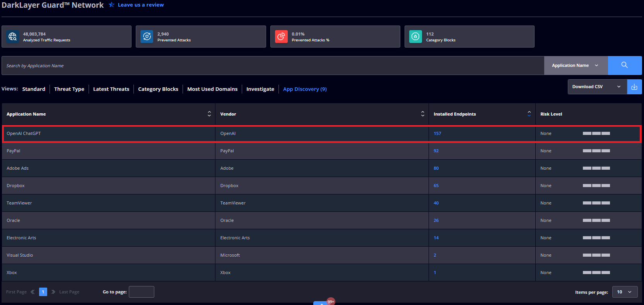Viewport: 644px width, 305px height.
Task: Select the Adobe Ads application name cell
Action: (109, 168)
